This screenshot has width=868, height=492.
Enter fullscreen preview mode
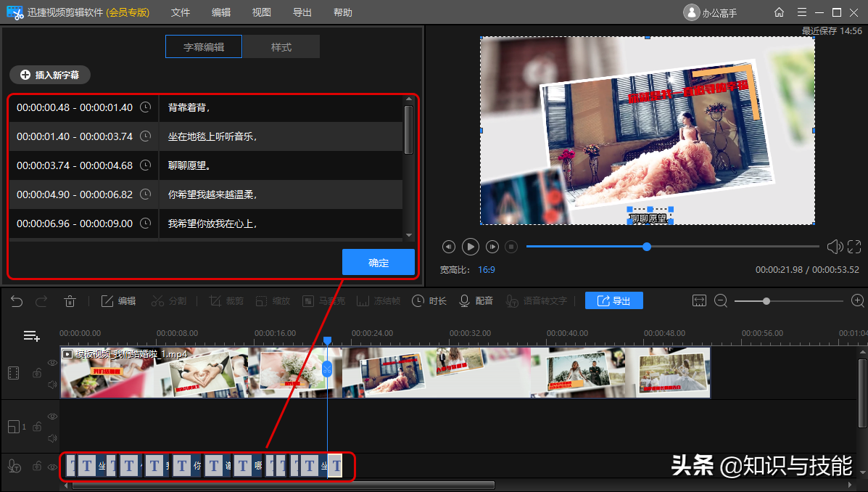pos(853,247)
